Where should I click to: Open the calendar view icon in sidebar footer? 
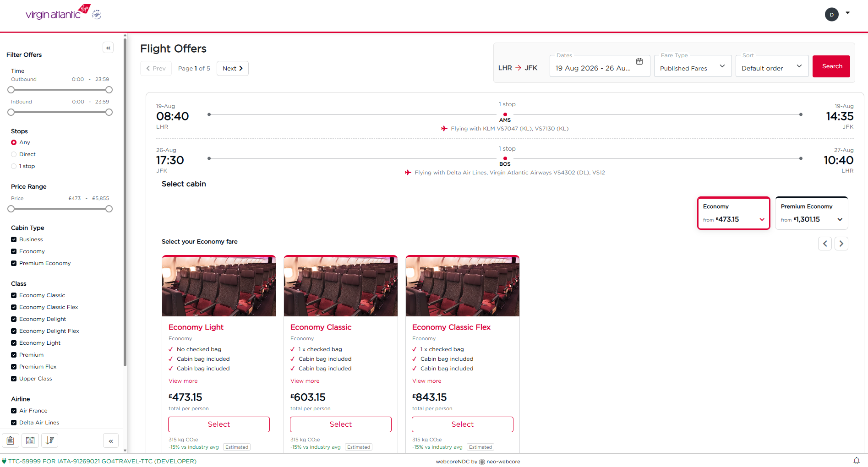pyautogui.click(x=30, y=440)
